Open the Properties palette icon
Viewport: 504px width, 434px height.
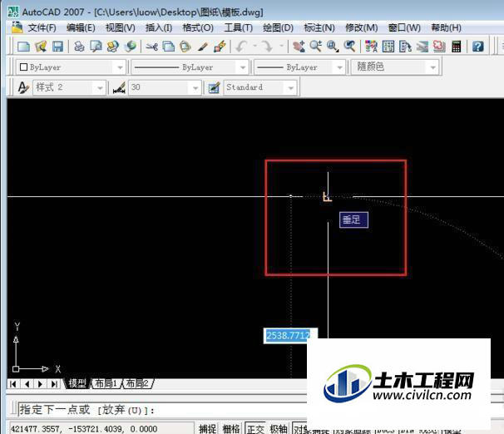pyautogui.click(x=371, y=47)
